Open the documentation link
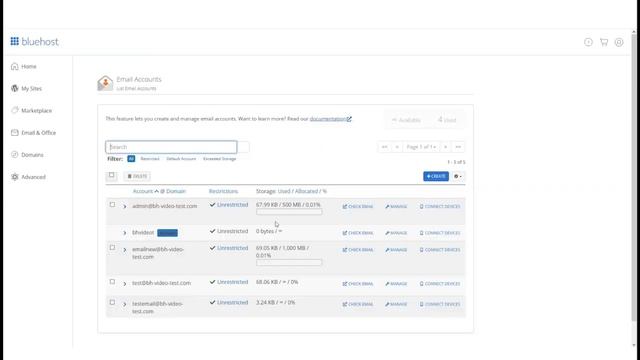Viewport: 640px width, 360px height. pyautogui.click(x=330, y=119)
